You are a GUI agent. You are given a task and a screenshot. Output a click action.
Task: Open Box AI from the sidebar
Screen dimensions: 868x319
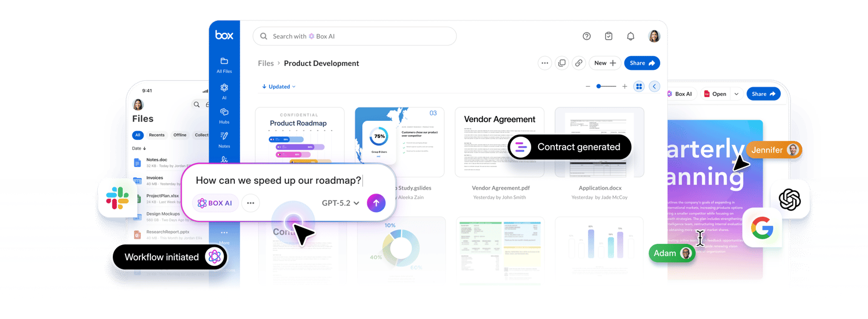[x=224, y=91]
